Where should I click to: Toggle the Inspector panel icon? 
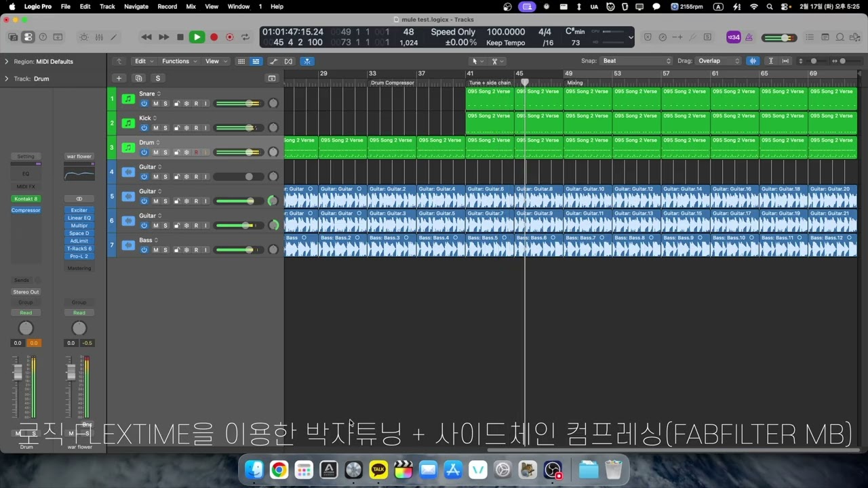28,37
